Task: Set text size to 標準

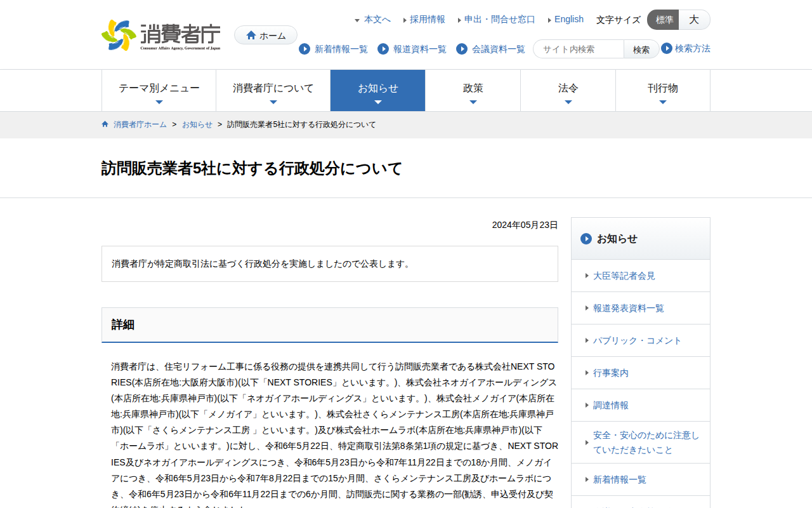Action: [x=664, y=20]
